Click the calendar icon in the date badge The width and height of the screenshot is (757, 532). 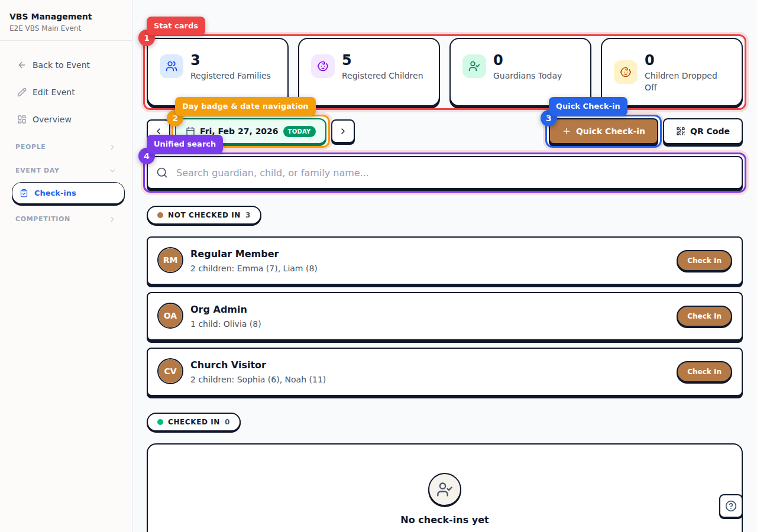190,131
